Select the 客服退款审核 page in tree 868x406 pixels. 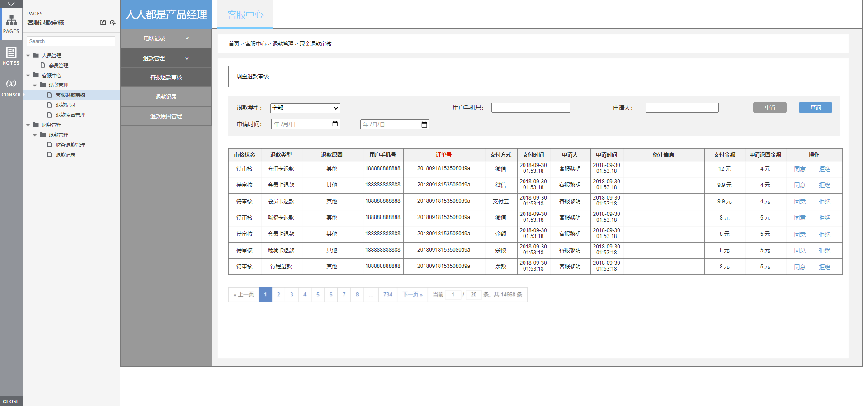(70, 95)
